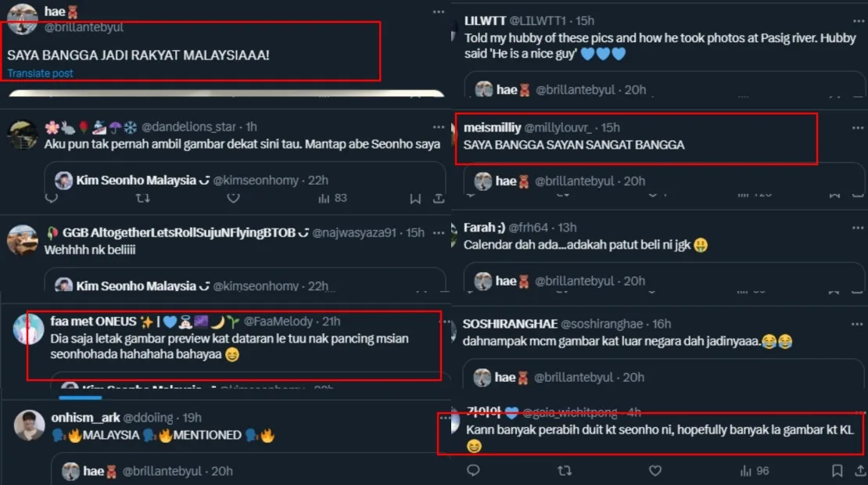Click repost icon on the 83-views post
The width and height of the screenshot is (868, 485).
142,199
